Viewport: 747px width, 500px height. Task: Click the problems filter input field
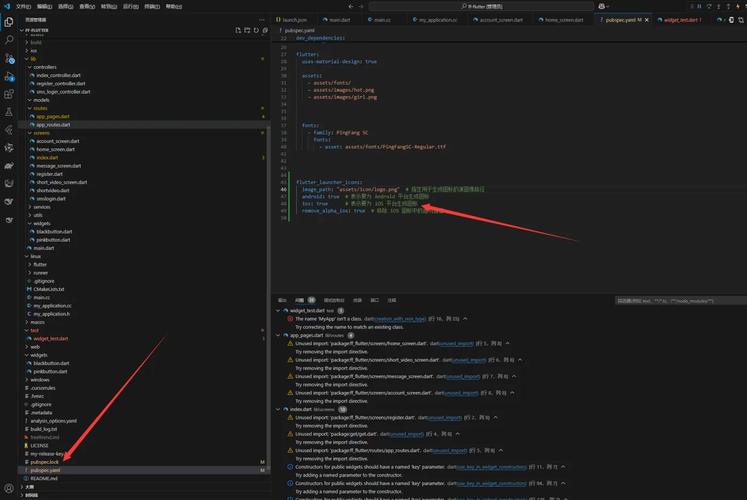[670, 300]
